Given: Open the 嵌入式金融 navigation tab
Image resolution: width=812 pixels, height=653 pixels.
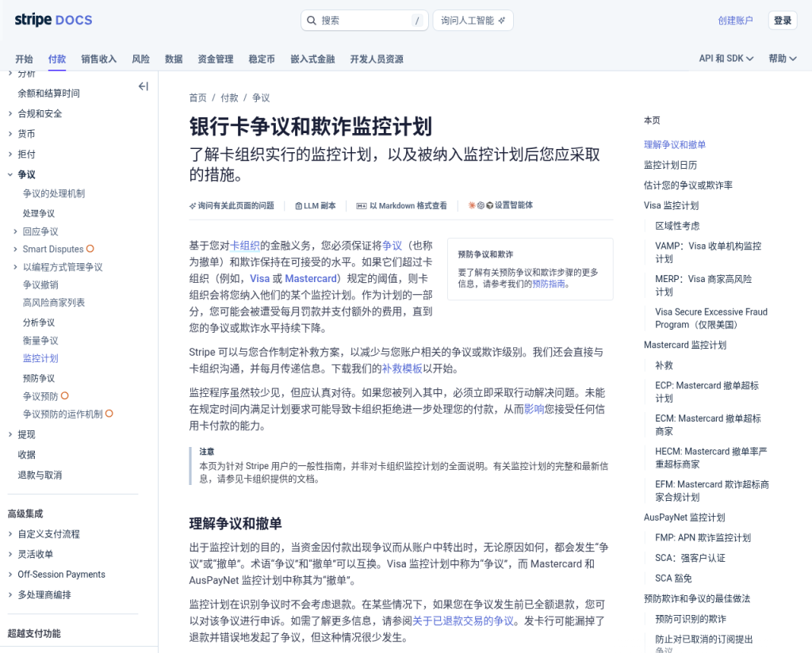Looking at the screenshot, I should click(312, 59).
